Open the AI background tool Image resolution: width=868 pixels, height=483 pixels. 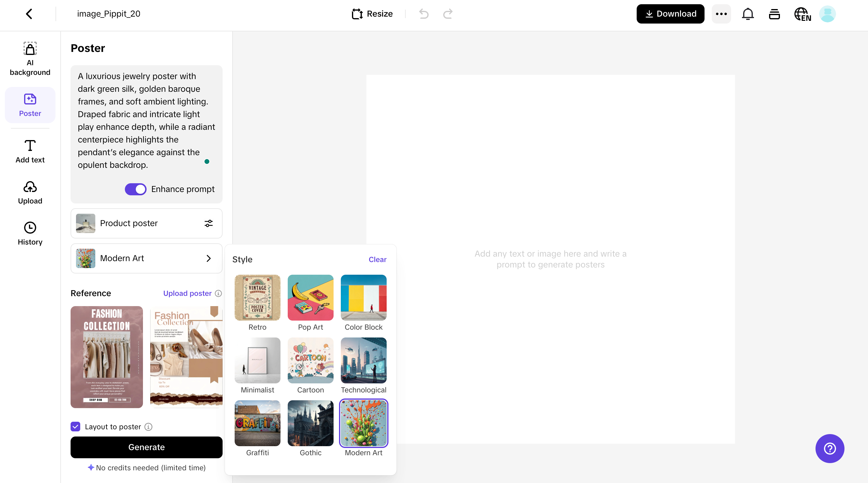30,58
